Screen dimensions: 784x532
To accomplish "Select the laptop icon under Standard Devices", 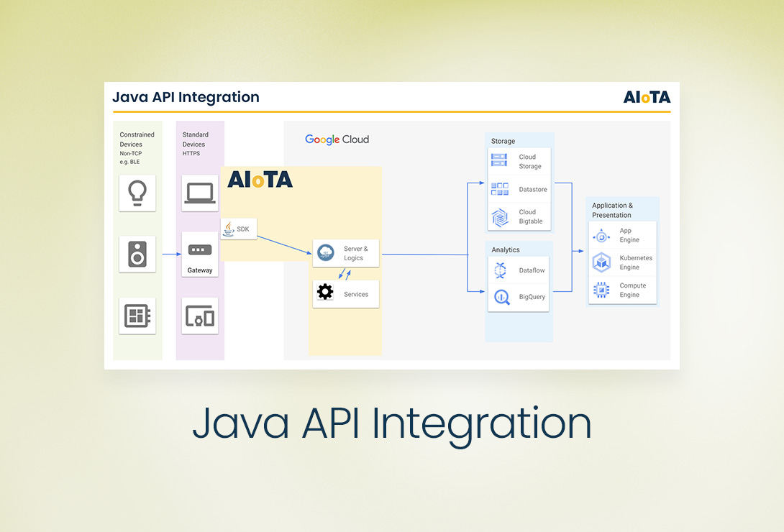I will (x=199, y=193).
